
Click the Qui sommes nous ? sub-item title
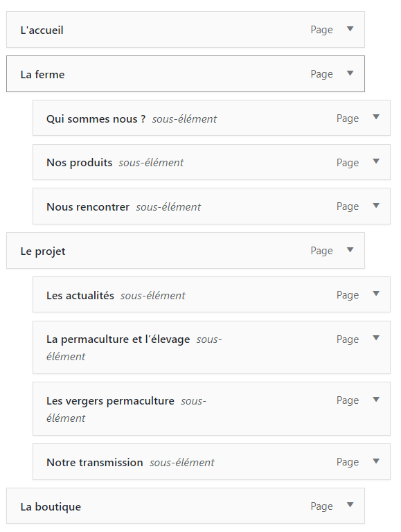(96, 119)
